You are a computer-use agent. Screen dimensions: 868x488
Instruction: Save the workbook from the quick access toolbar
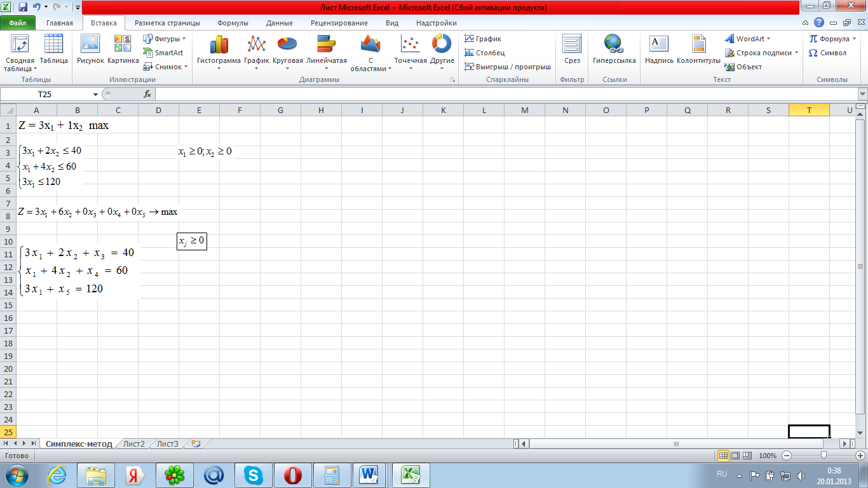23,8
